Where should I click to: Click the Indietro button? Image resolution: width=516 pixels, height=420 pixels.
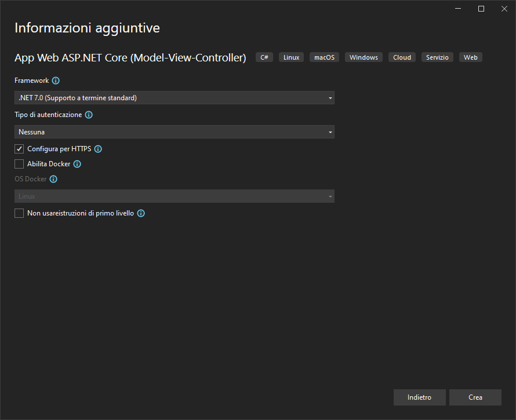tap(420, 397)
